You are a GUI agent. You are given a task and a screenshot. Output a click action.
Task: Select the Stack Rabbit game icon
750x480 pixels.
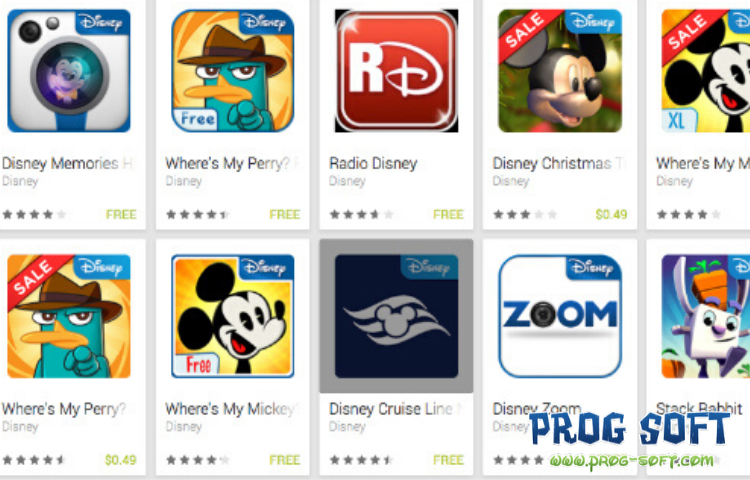click(x=706, y=316)
